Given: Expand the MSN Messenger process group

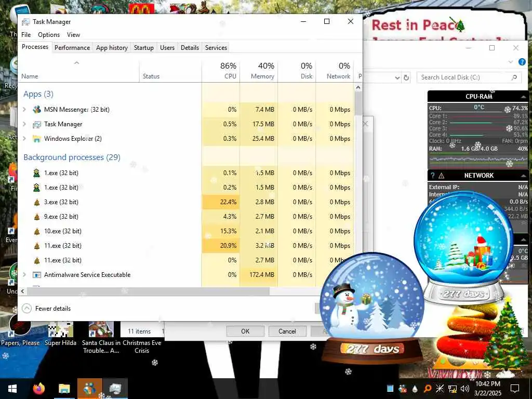Looking at the screenshot, I should click(24, 110).
